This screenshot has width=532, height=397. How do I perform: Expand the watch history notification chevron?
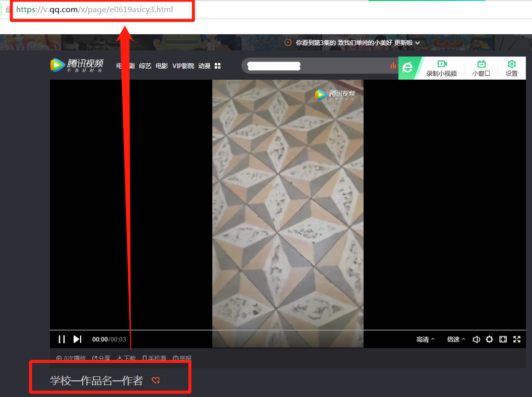point(418,43)
